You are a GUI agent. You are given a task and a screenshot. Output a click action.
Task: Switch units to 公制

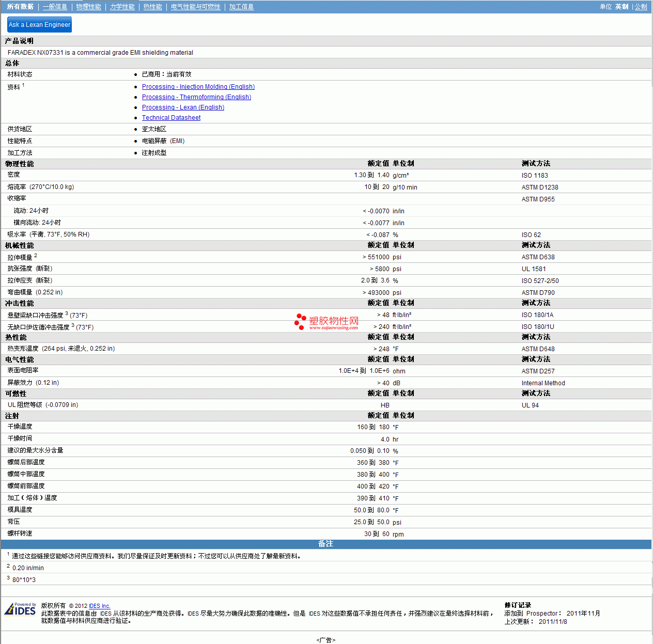(x=641, y=7)
